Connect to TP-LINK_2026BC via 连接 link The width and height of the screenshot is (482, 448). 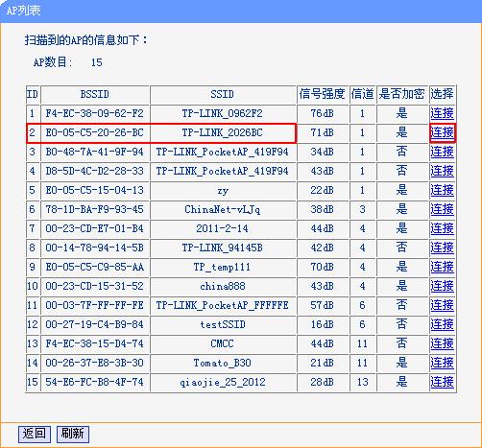pyautogui.click(x=442, y=132)
